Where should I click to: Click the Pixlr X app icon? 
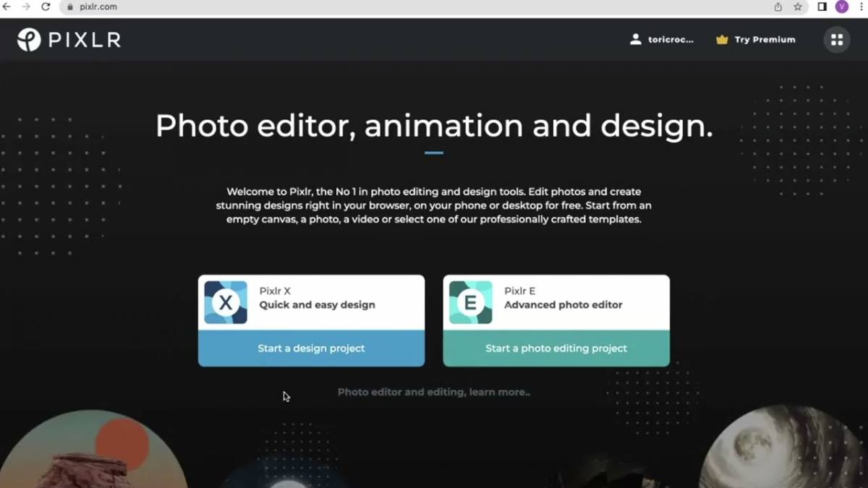[226, 302]
